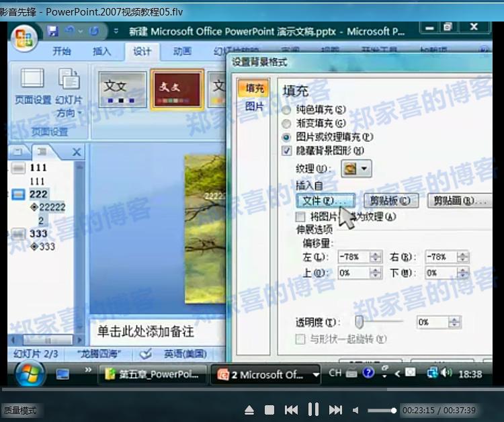Close the outline pane with X
This screenshot has height=422, width=504.
point(77,152)
